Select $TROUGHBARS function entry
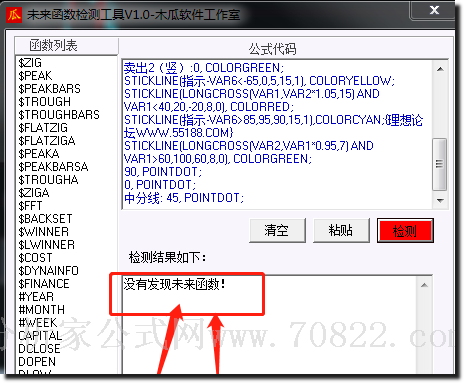This screenshot has width=465, height=383. [59, 115]
